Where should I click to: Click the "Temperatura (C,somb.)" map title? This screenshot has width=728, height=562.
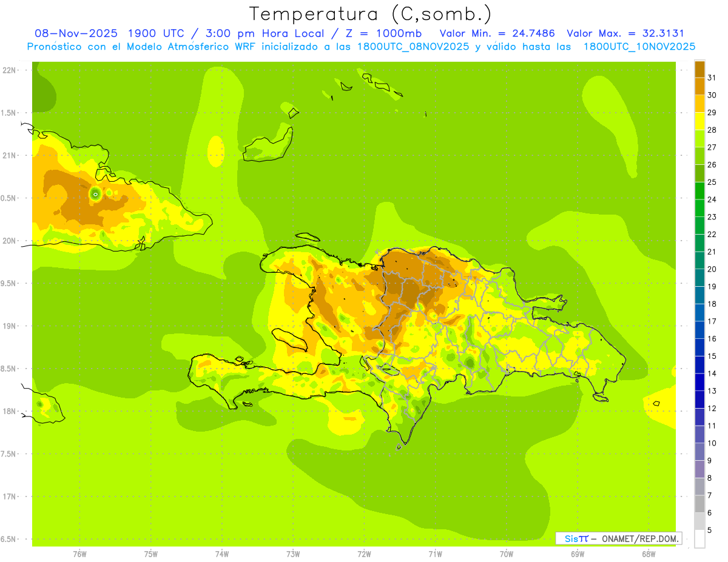tap(371, 13)
